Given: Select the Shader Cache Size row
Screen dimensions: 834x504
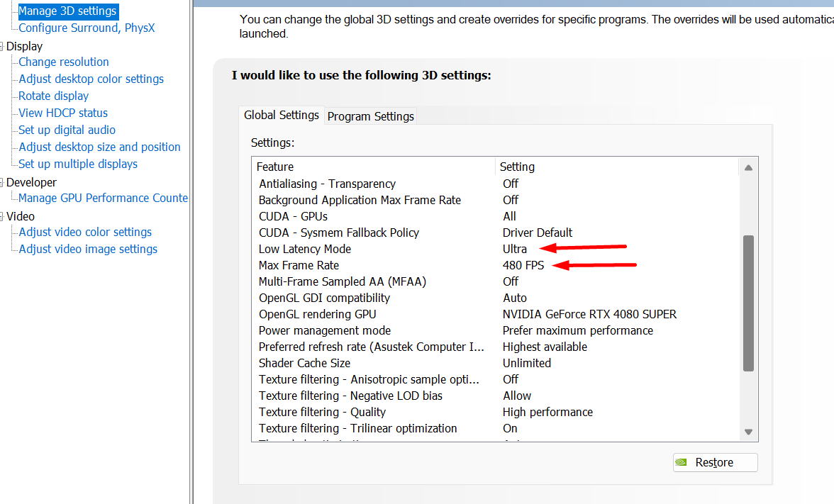Looking at the screenshot, I should (x=495, y=364).
